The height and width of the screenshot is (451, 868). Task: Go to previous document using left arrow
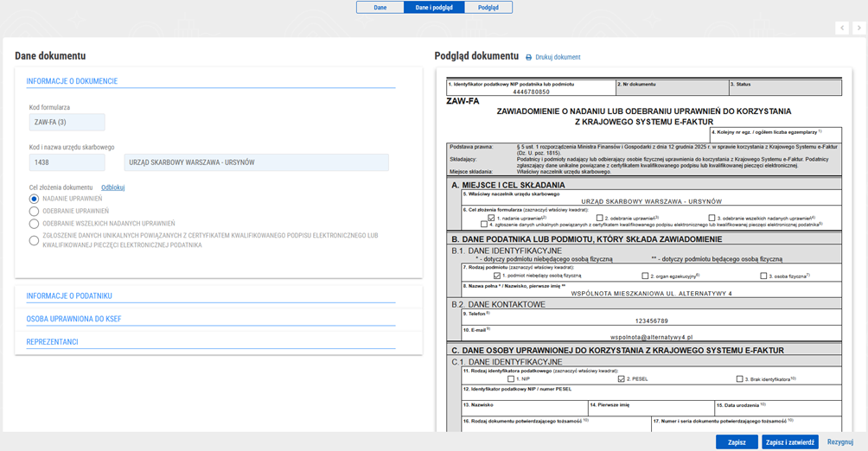click(x=842, y=29)
